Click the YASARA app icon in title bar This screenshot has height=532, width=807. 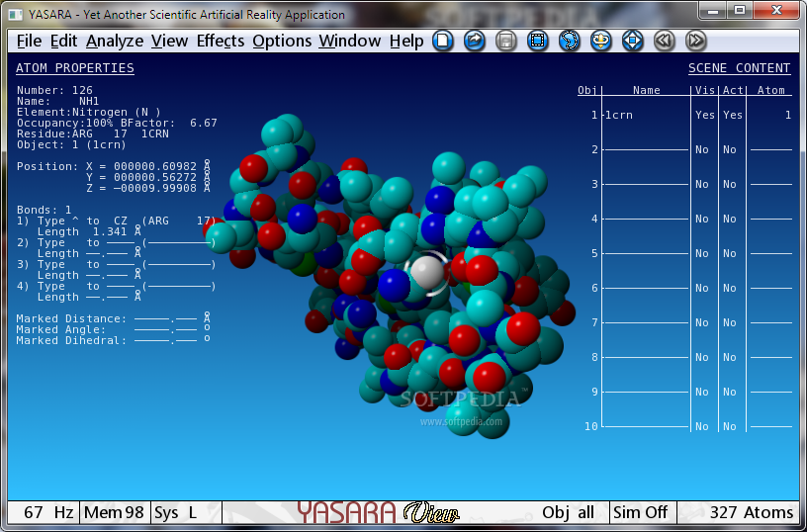point(16,15)
